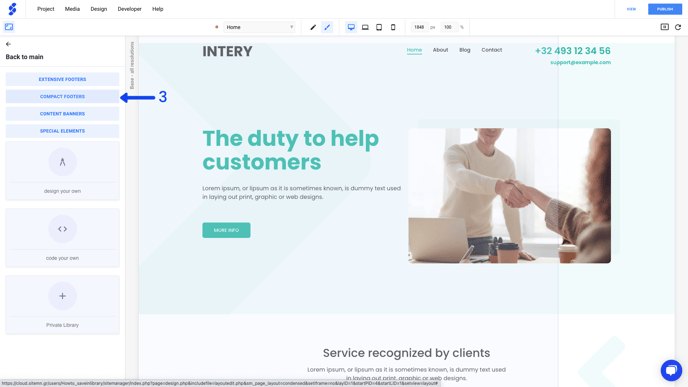688x387 pixels.
Task: Switch to mobile phone resolution preview
Action: (393, 27)
